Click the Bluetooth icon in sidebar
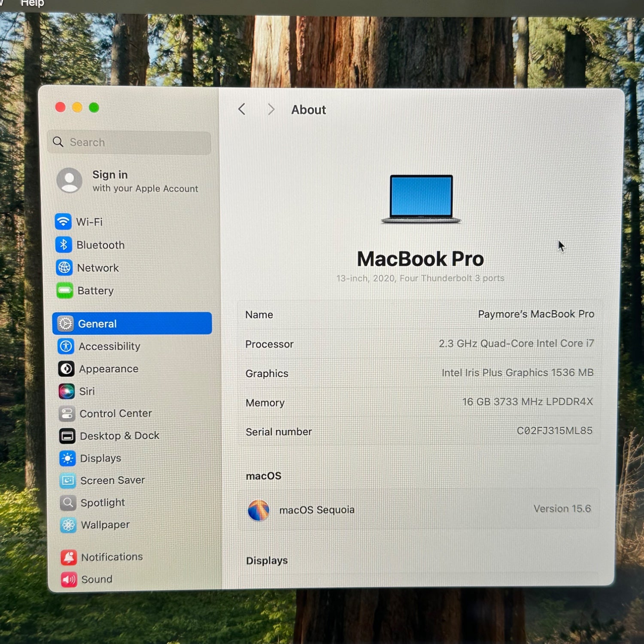644x644 pixels. (64, 245)
